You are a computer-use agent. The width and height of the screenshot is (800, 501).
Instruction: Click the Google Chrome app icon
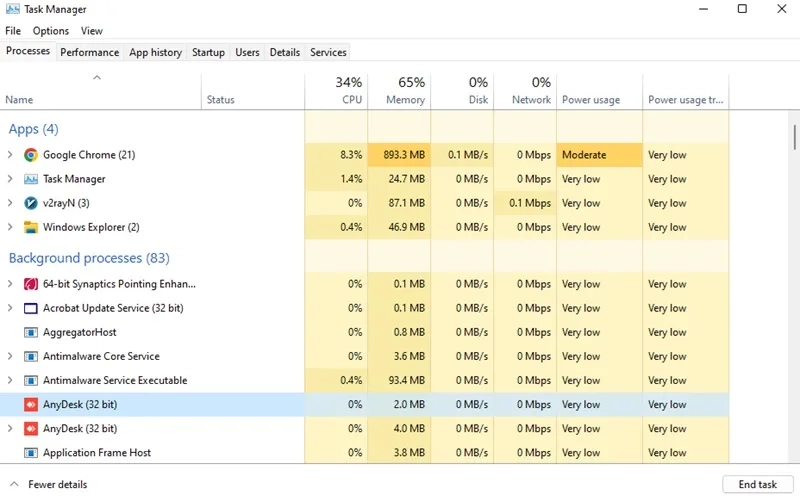click(31, 155)
